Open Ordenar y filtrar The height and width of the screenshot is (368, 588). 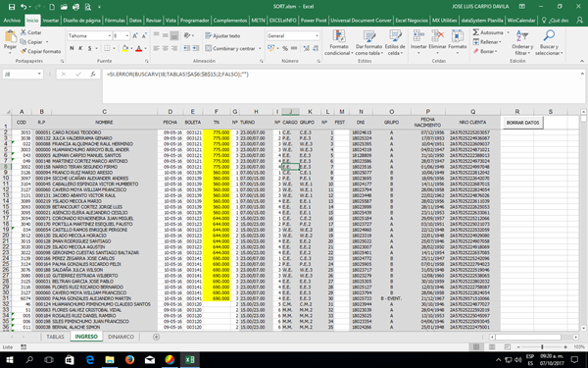(522, 43)
